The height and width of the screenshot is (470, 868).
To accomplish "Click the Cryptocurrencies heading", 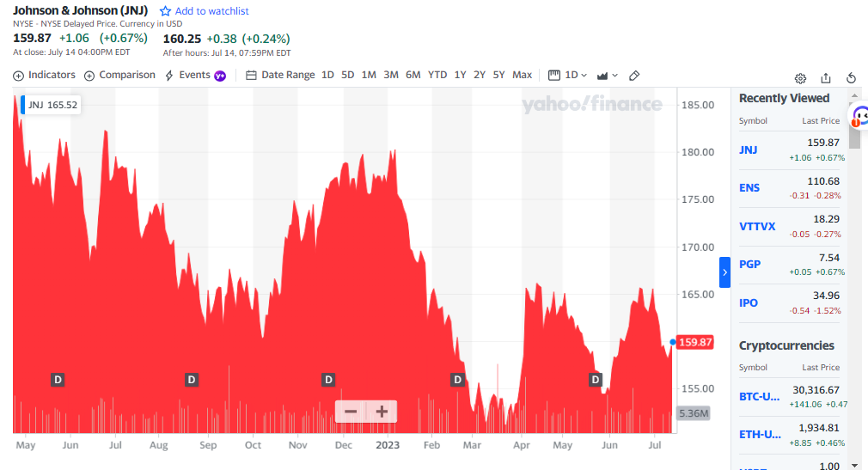I will click(x=786, y=345).
